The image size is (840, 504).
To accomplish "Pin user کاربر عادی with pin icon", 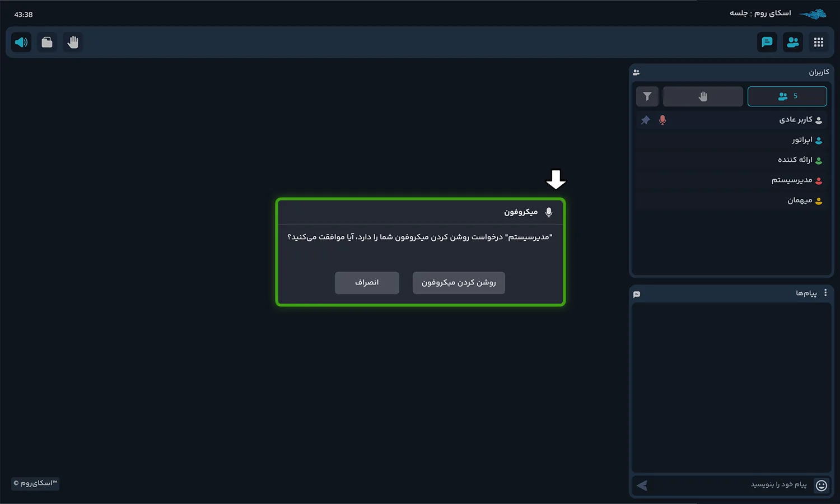I will 646,120.
